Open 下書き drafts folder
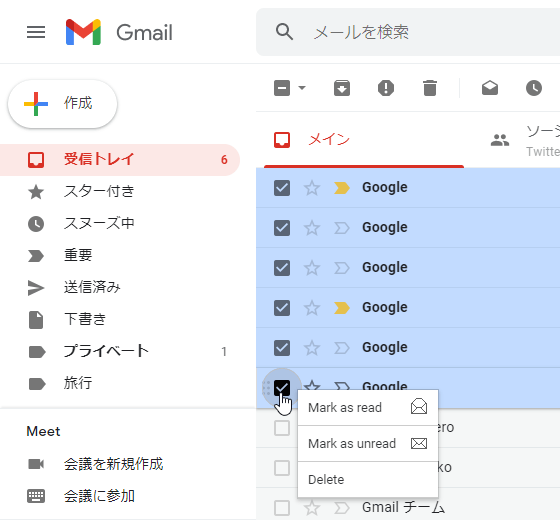Screen dimensions: 560x520 pos(120,319)
